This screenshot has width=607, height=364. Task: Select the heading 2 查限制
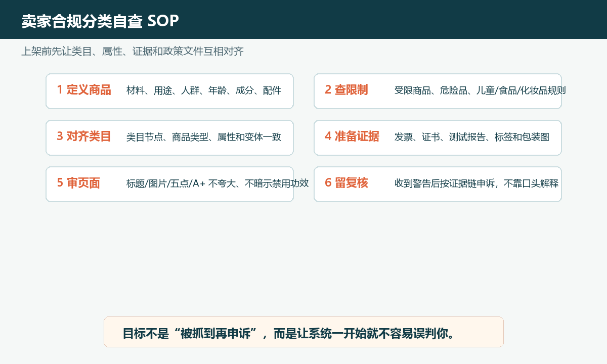pyautogui.click(x=346, y=90)
